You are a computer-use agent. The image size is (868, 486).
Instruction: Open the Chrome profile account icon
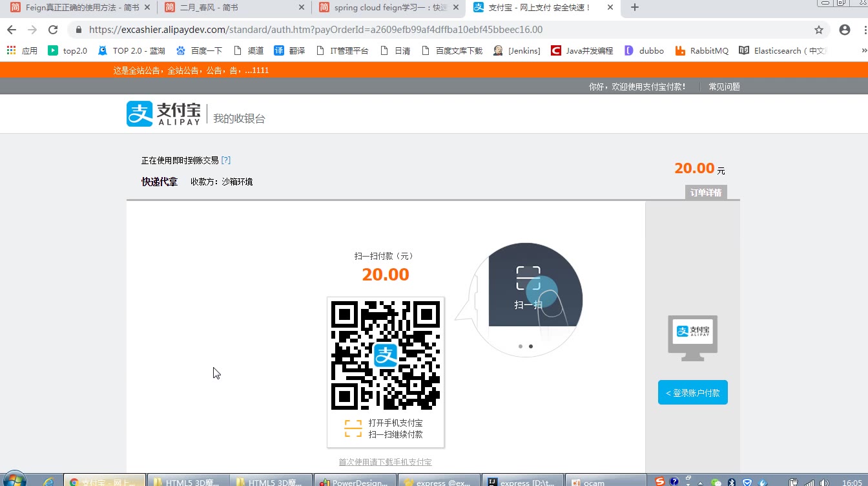click(844, 30)
